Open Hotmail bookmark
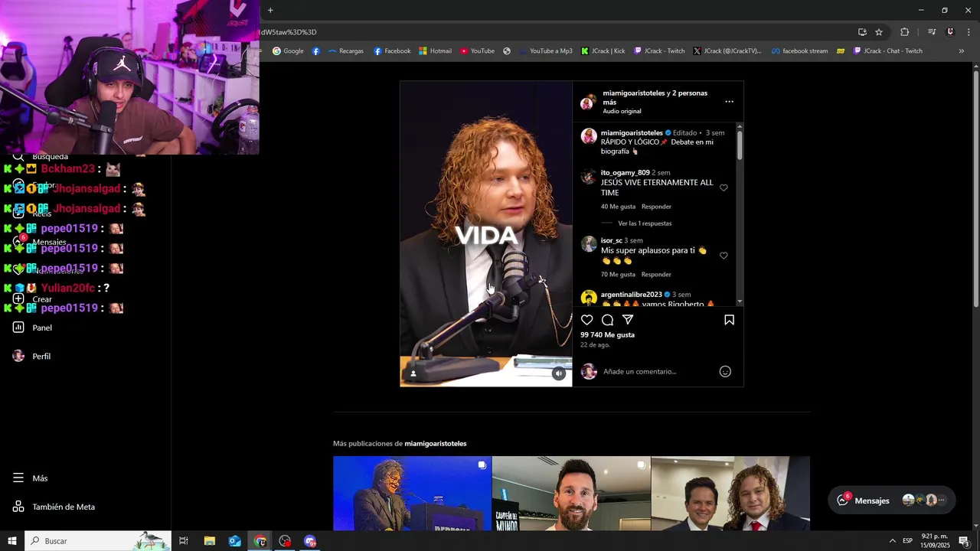This screenshot has height=551, width=980. pyautogui.click(x=435, y=51)
